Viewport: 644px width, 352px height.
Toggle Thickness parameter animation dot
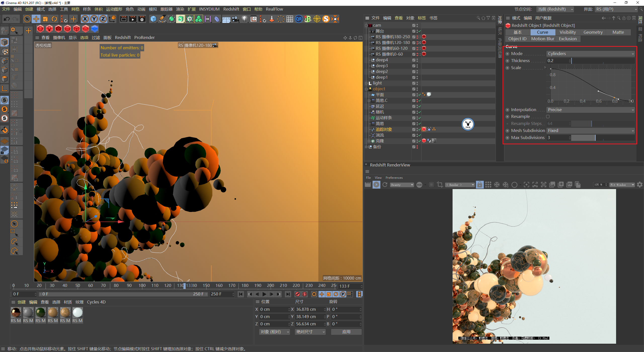click(x=507, y=61)
